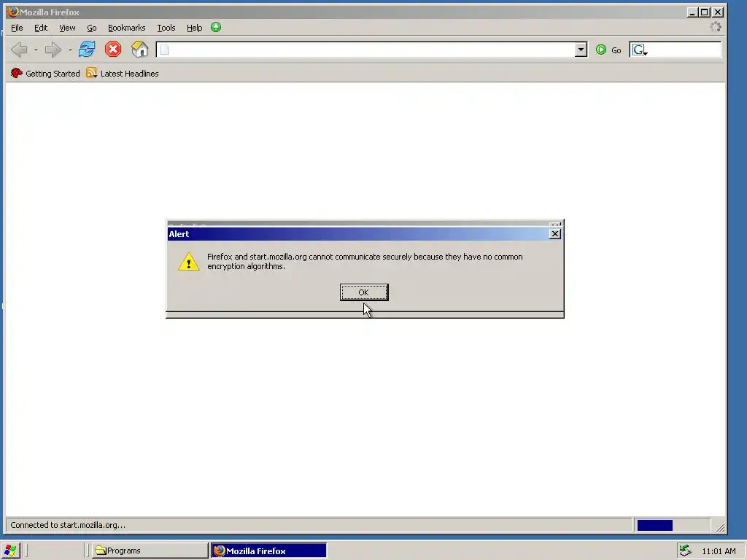Image resolution: width=747 pixels, height=560 pixels.
Task: Open Getting Started bookmark
Action: 45,74
